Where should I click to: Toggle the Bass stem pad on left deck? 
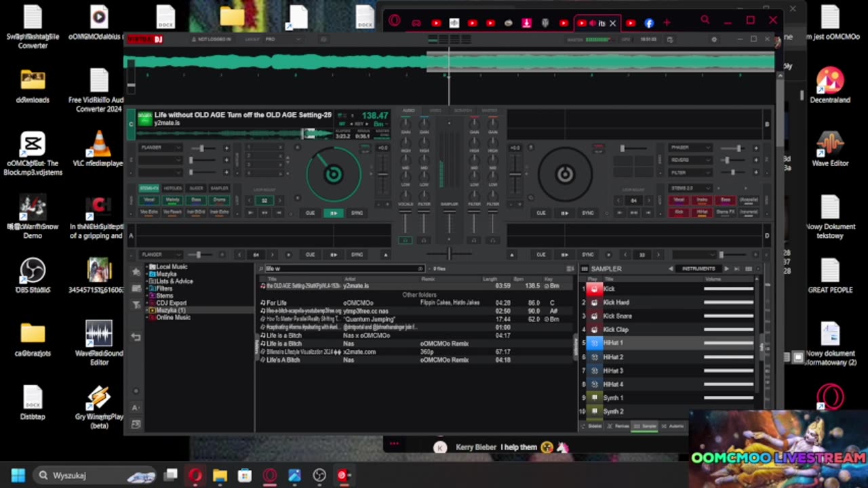(196, 200)
